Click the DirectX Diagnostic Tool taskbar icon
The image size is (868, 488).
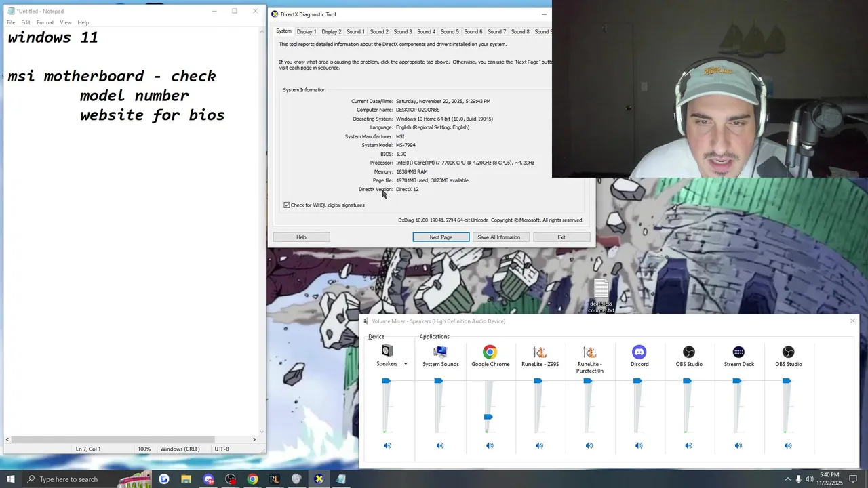coord(319,479)
